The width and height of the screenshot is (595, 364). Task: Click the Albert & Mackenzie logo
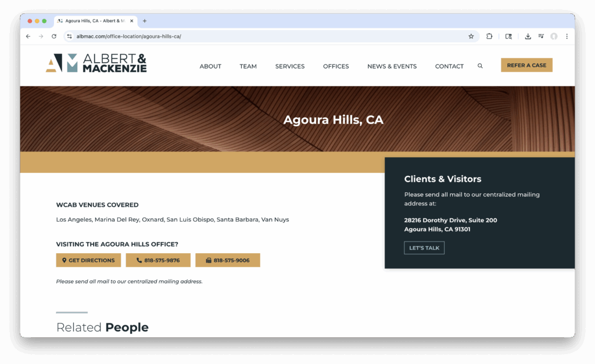(x=96, y=63)
